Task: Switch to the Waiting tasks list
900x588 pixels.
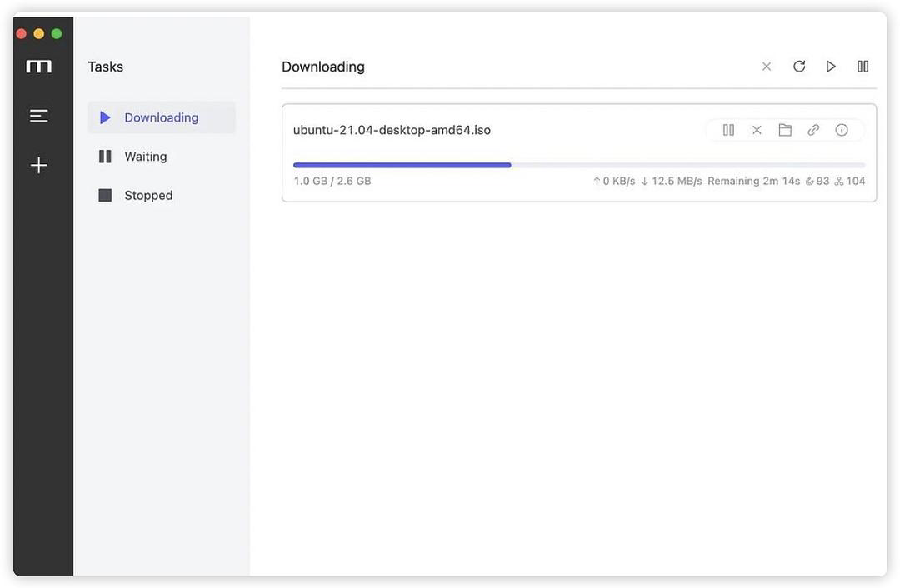Action: [145, 157]
